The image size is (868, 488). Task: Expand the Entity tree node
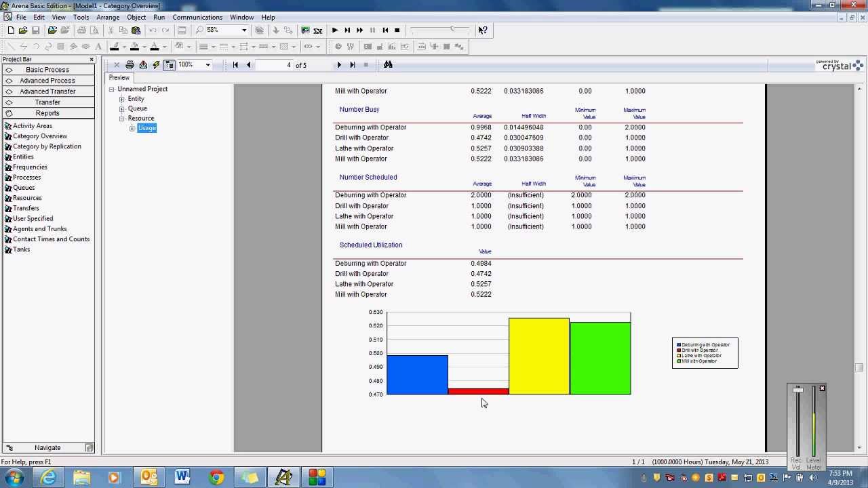point(122,99)
